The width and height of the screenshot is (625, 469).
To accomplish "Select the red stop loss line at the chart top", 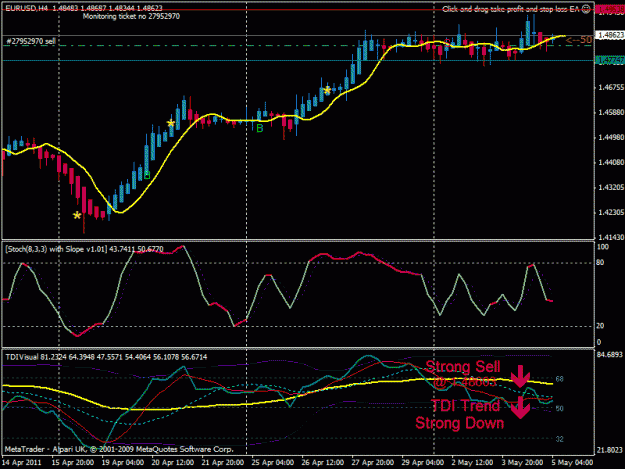I will [298, 10].
